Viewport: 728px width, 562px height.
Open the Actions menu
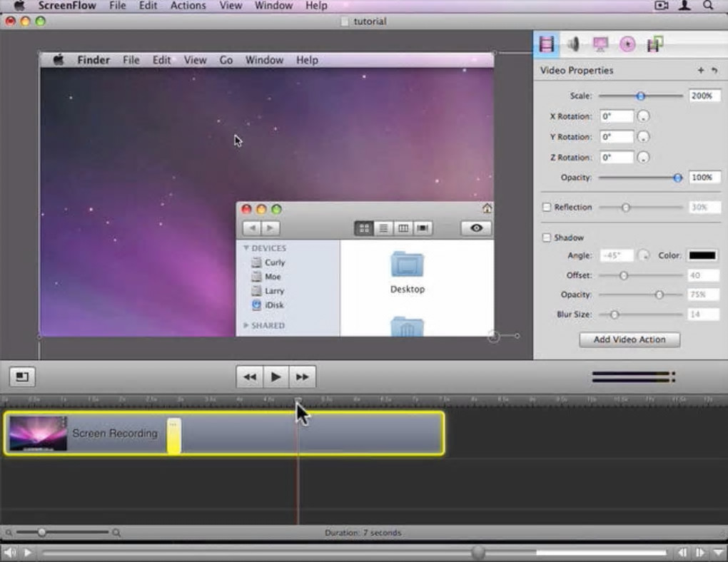[x=188, y=6]
